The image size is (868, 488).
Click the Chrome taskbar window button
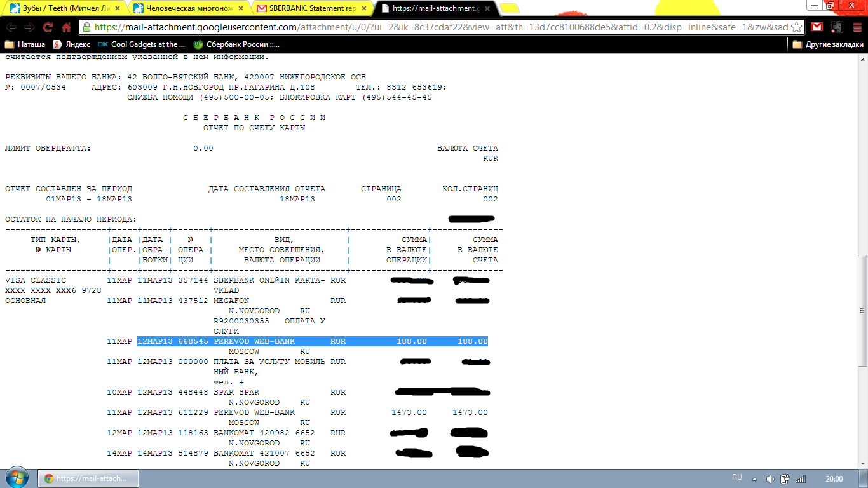[87, 478]
